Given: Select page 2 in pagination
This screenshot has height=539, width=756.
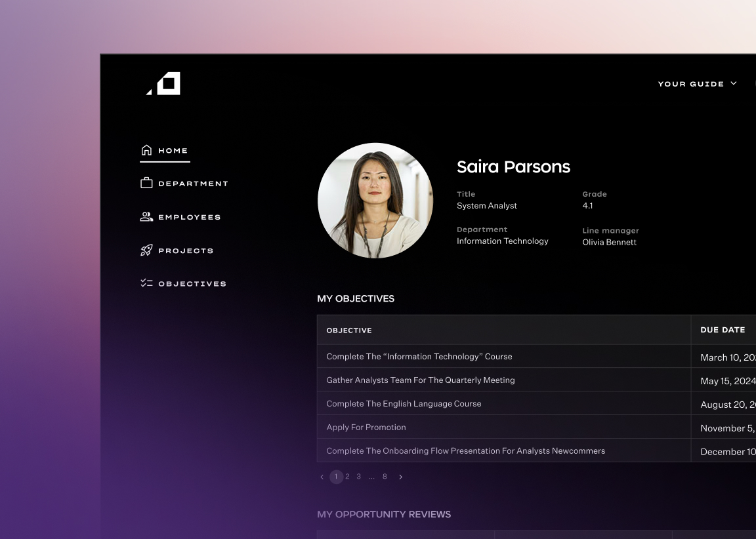Looking at the screenshot, I should coord(347,477).
